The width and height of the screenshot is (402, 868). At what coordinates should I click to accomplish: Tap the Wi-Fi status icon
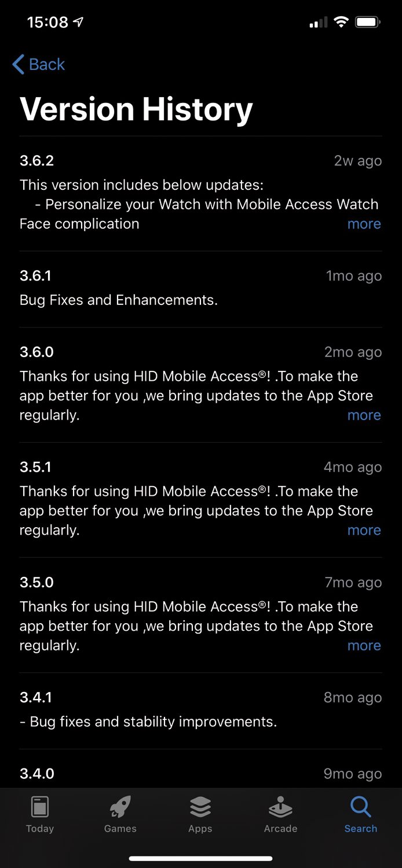coord(341,23)
